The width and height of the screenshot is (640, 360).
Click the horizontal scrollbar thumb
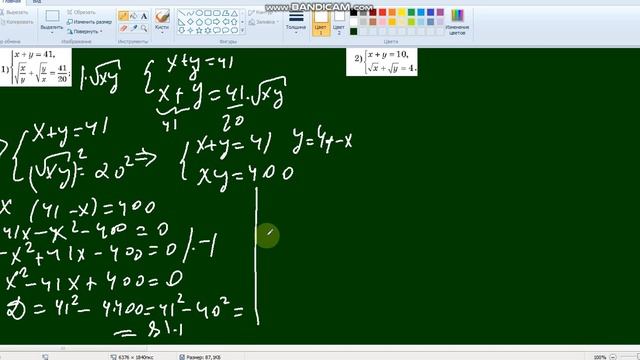pyautogui.click(x=62, y=348)
